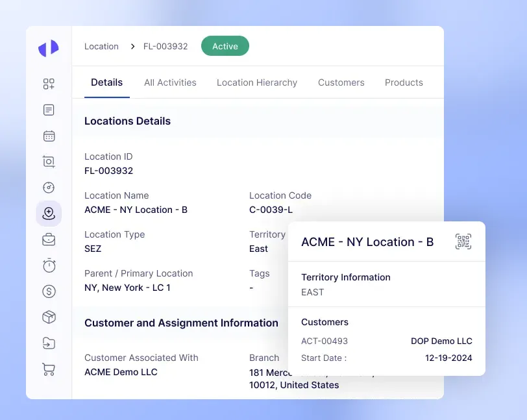Open the calendar icon in sidebar
This screenshot has width=527, height=420.
click(x=49, y=136)
